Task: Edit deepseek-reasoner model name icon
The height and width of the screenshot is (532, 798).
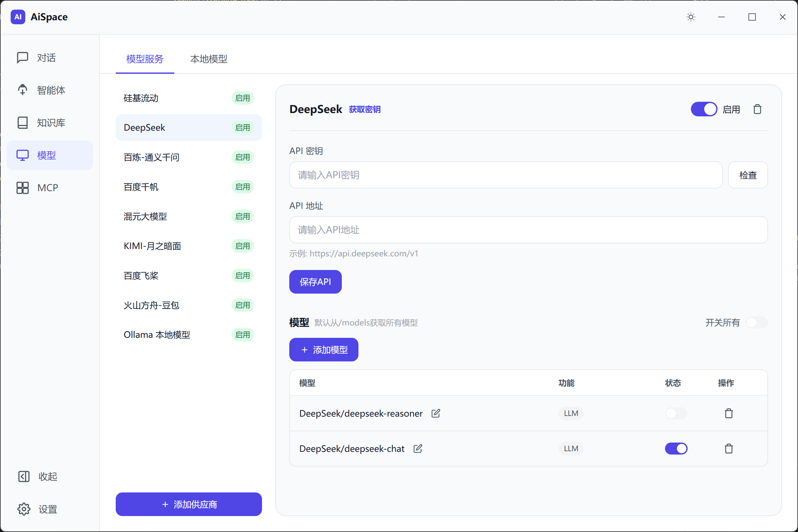Action: coord(436,413)
